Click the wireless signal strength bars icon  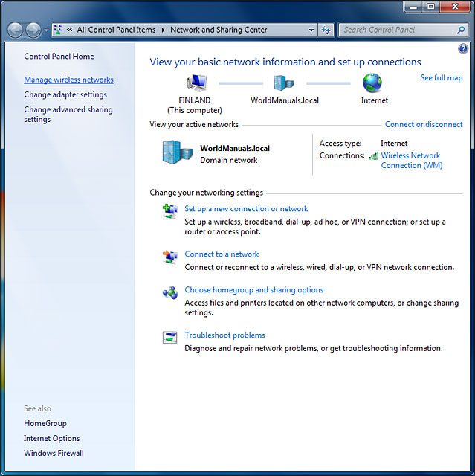pos(374,155)
